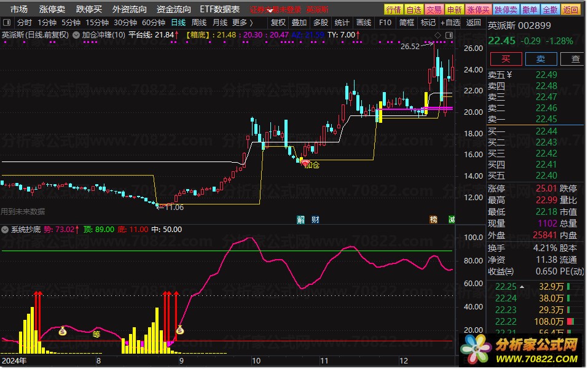
Task: Switch to the 月线 period
Action: 220,23
